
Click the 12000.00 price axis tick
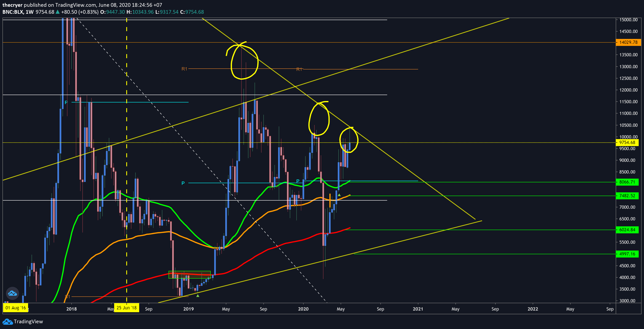(x=628, y=90)
